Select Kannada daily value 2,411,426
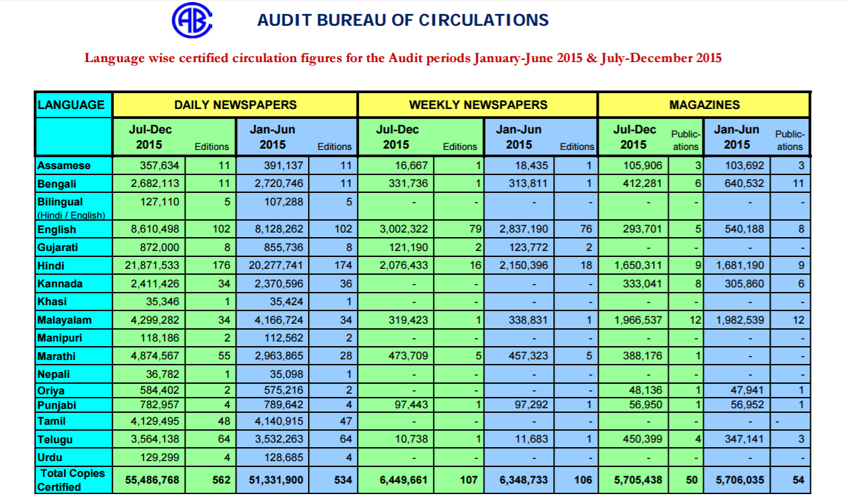This screenshot has height=504, width=848. point(155,283)
